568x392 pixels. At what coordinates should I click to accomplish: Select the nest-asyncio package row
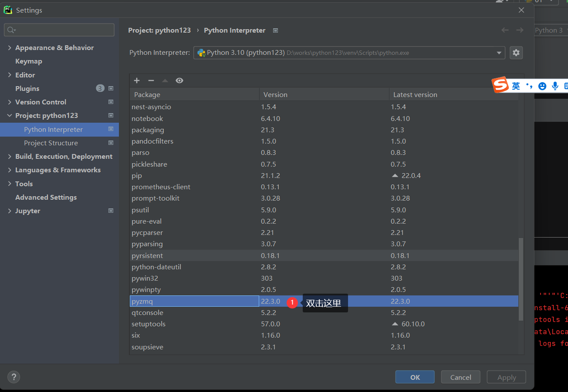[x=324, y=107]
